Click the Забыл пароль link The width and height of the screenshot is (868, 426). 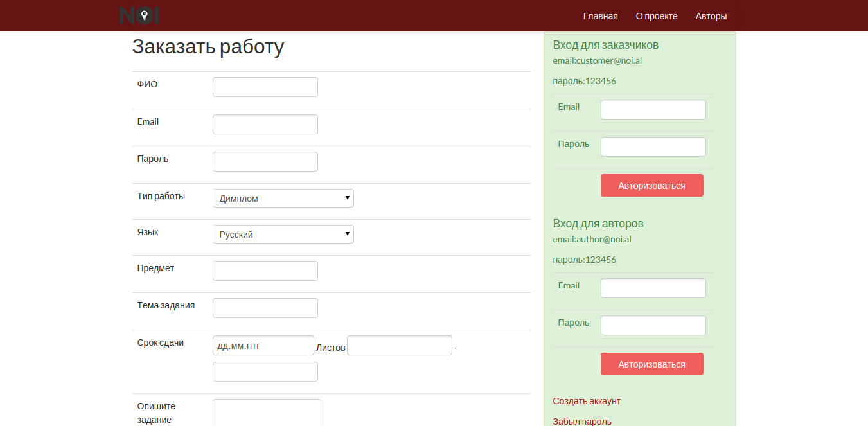click(582, 422)
